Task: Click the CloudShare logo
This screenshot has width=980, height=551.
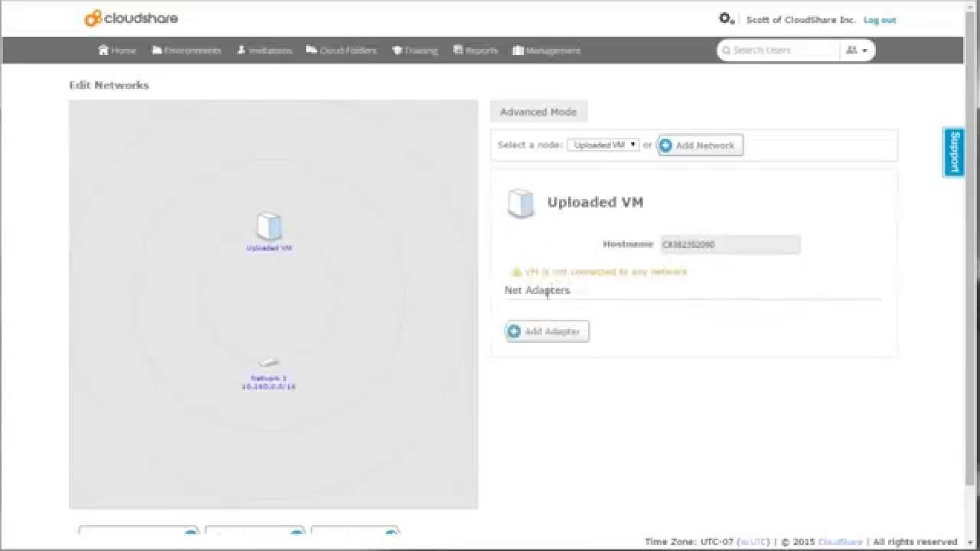Action: point(131,18)
